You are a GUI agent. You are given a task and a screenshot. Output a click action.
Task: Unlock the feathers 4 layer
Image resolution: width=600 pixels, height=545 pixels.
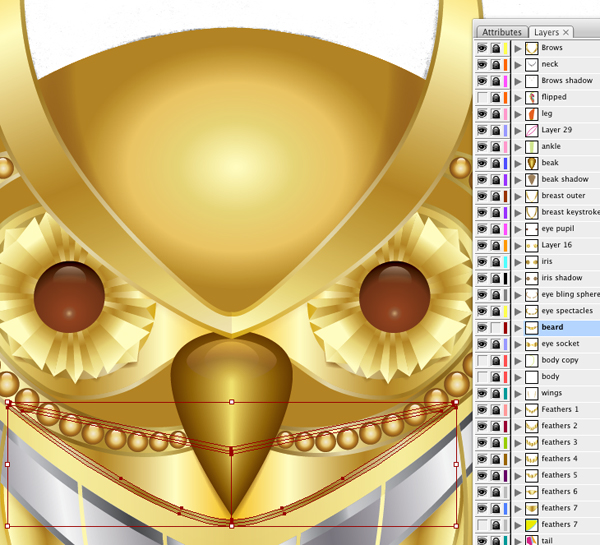pos(496,459)
